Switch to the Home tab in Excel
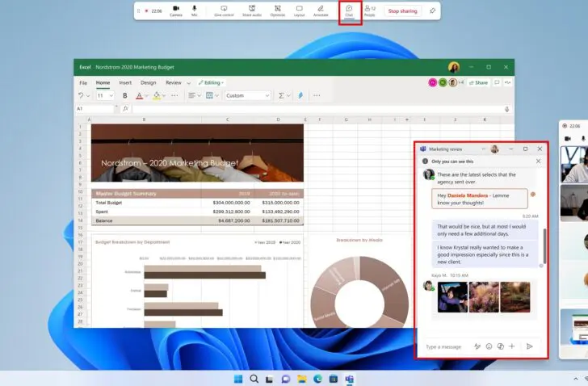Image resolution: width=588 pixels, height=386 pixels. pos(103,83)
